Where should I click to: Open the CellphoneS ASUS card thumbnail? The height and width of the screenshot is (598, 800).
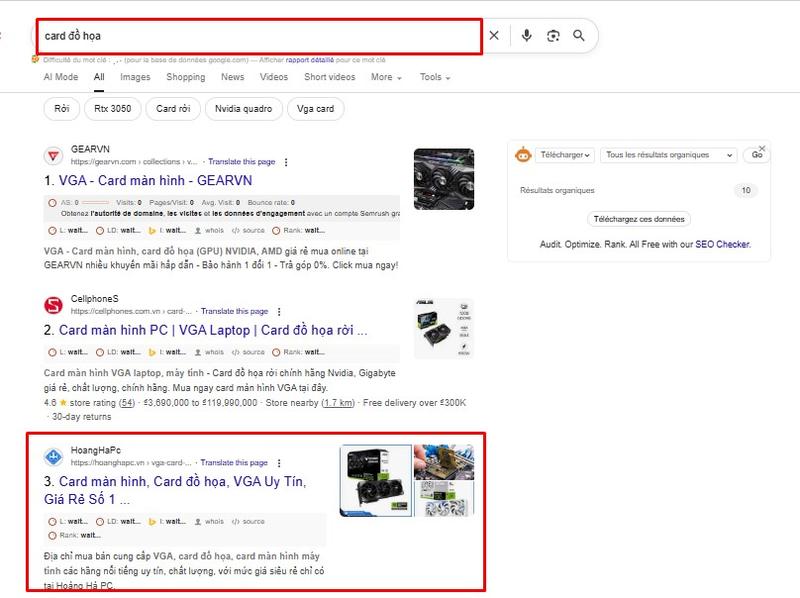444,328
